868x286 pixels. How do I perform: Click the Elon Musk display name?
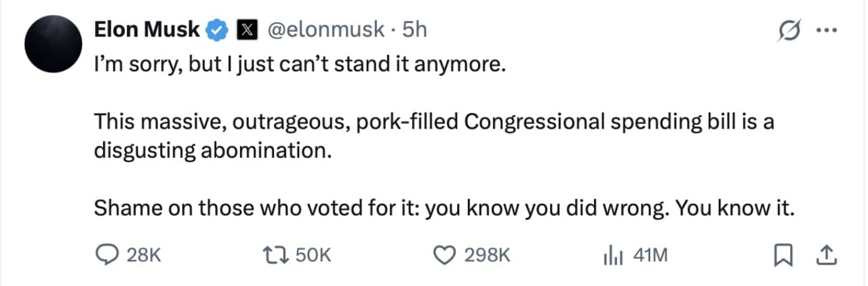tap(147, 30)
